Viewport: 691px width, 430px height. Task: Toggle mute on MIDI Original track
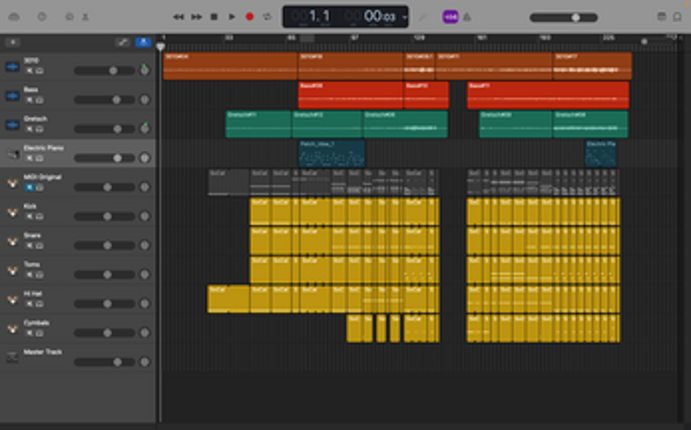(28, 187)
